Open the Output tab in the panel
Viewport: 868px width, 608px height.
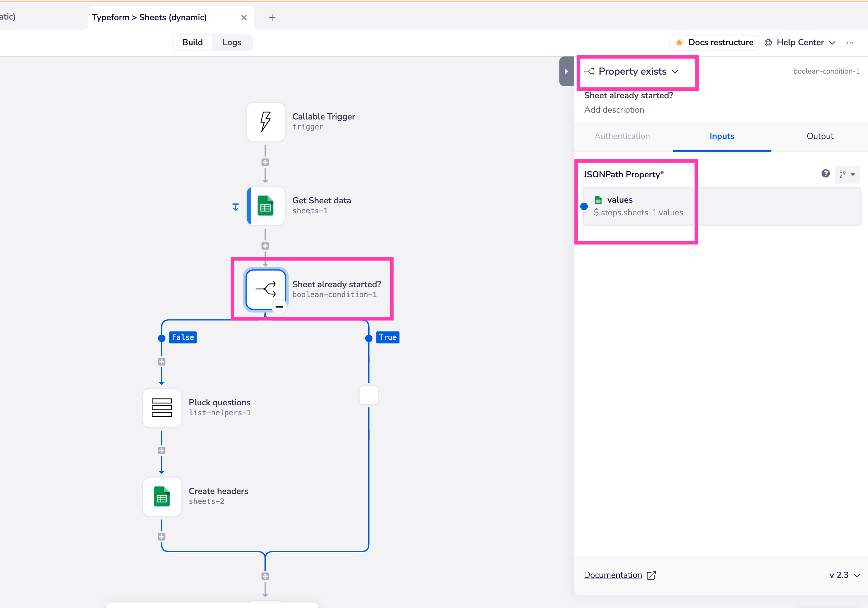click(820, 136)
